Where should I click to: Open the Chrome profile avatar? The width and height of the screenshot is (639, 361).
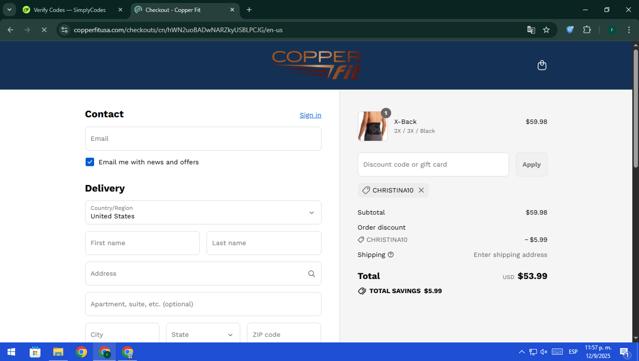611,30
